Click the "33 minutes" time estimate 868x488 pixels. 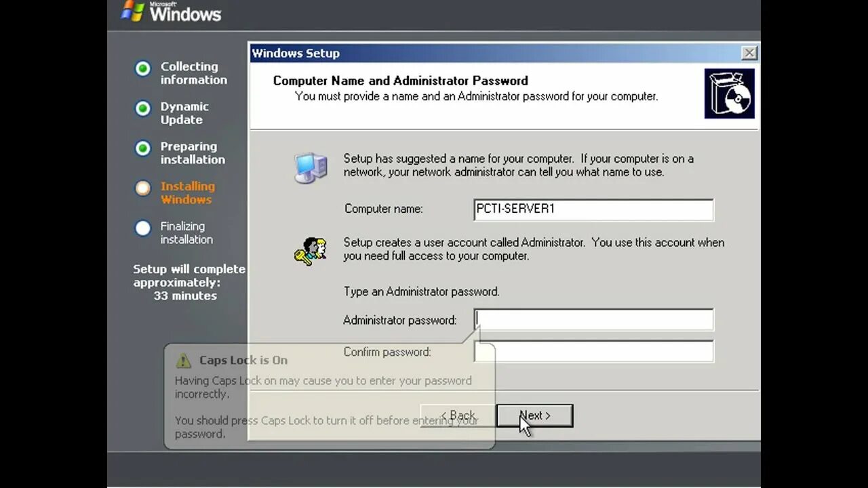click(185, 296)
